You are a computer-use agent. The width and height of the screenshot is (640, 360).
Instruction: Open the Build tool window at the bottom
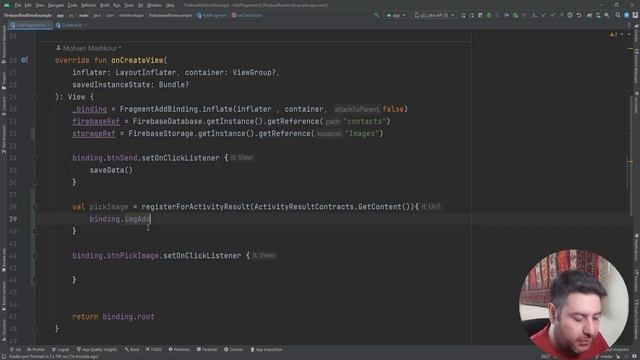point(132,350)
